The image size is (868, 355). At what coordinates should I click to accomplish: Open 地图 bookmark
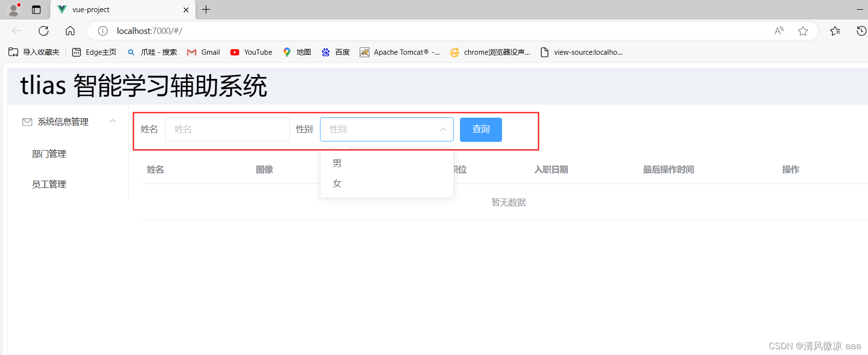click(x=297, y=52)
